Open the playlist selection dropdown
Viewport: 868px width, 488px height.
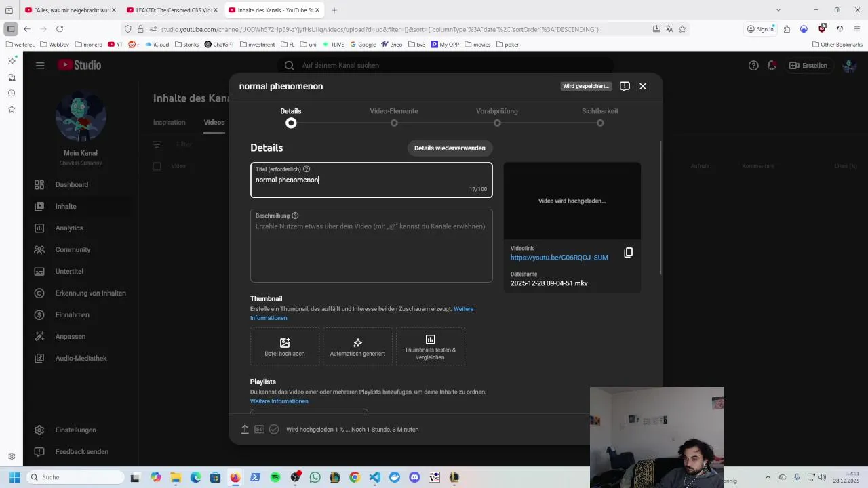point(309,411)
